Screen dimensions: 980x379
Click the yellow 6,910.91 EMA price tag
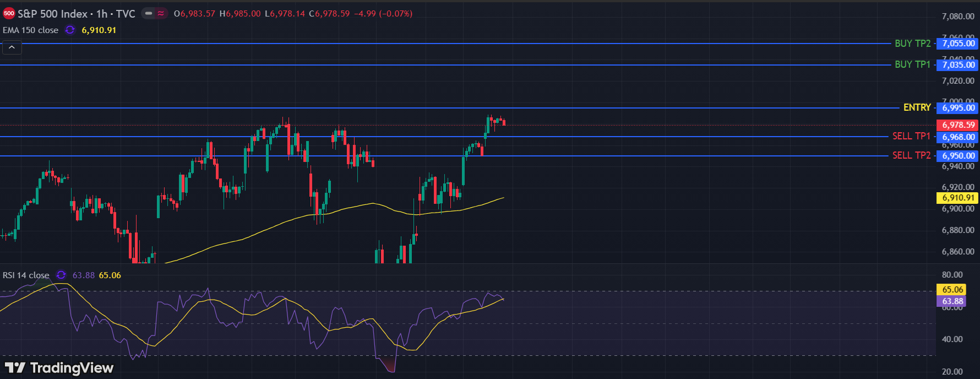point(958,198)
